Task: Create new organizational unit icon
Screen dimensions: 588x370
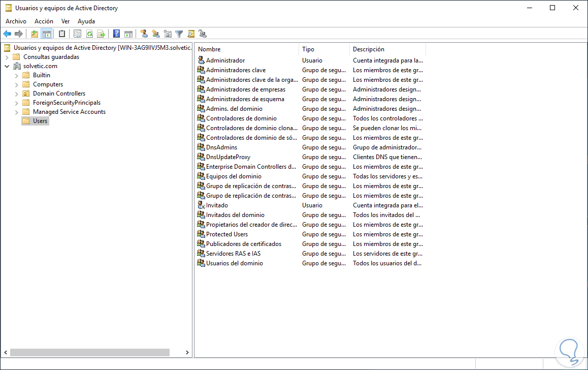Action: coord(168,34)
